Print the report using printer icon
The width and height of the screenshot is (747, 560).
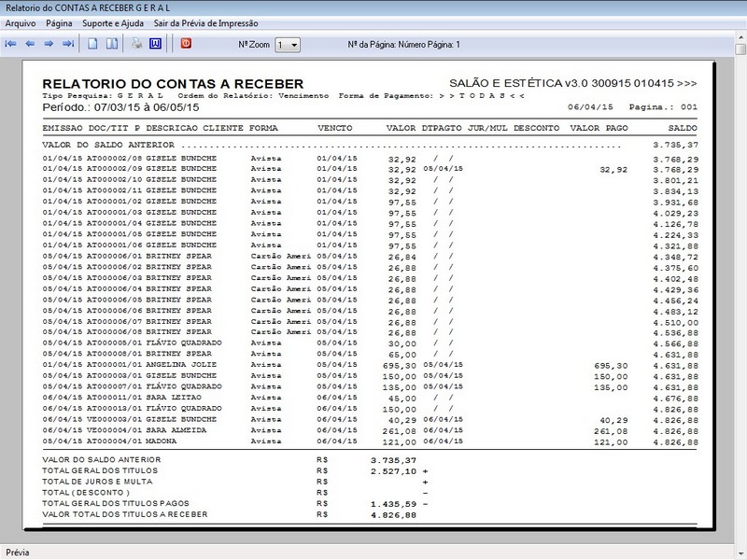point(136,44)
